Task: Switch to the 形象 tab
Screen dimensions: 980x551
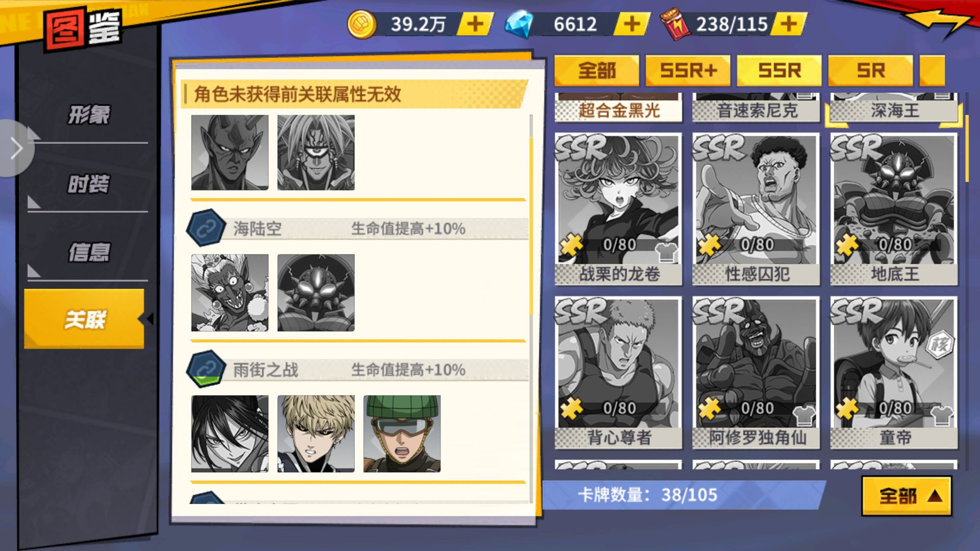Action: coord(88,114)
